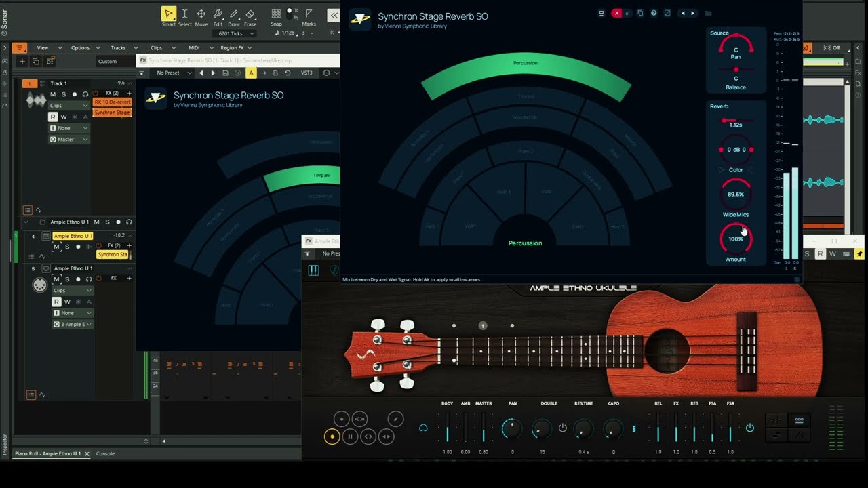Toggle blue FX power button on ukulele
Screen dimensions: 868x488
coord(749,428)
